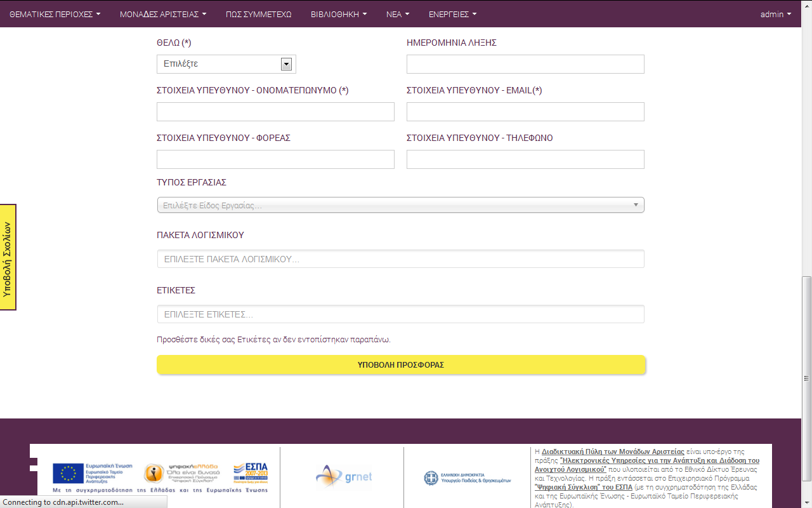
Task: Click the vertical page scrollbar thumb
Action: [x=806, y=378]
